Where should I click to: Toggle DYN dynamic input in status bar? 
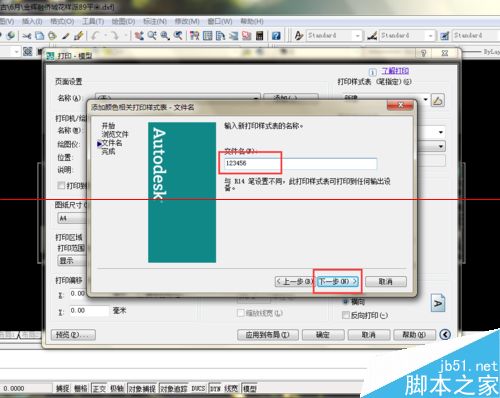pyautogui.click(x=215, y=388)
